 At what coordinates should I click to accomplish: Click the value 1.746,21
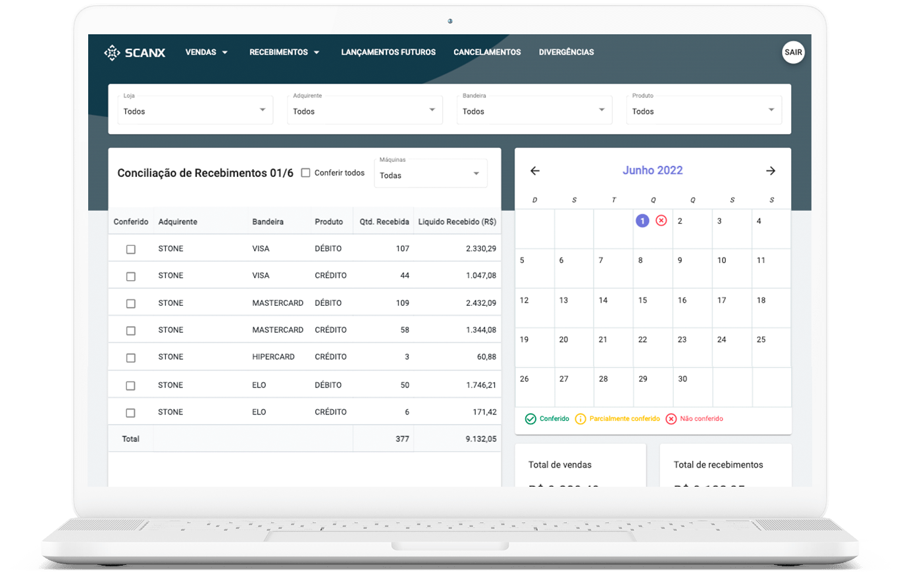pyautogui.click(x=481, y=385)
